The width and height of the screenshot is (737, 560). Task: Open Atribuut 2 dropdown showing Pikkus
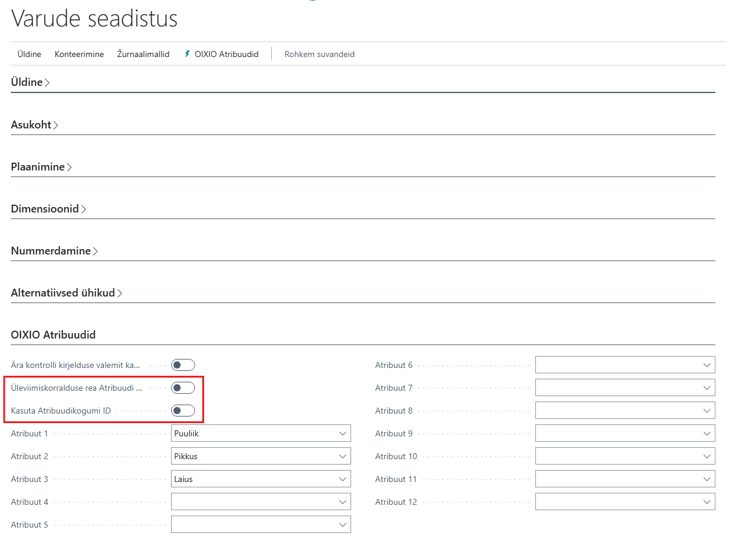(260, 456)
